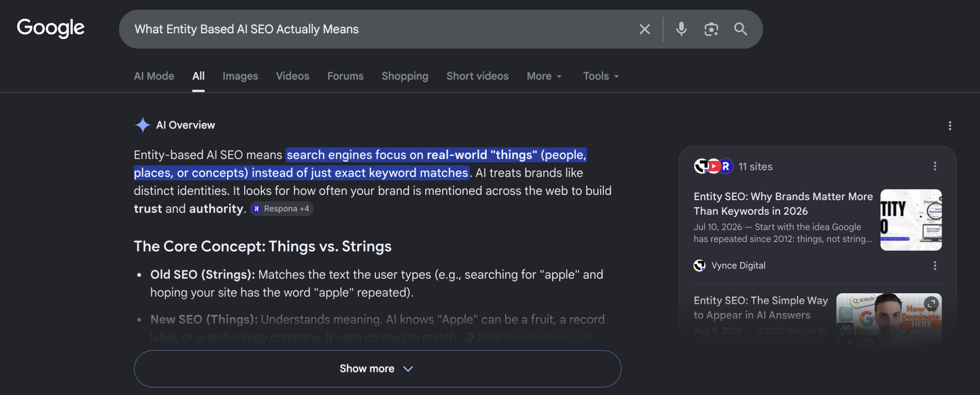Open the Respona +4 source chip
The height and width of the screenshot is (395, 980).
[x=282, y=209]
